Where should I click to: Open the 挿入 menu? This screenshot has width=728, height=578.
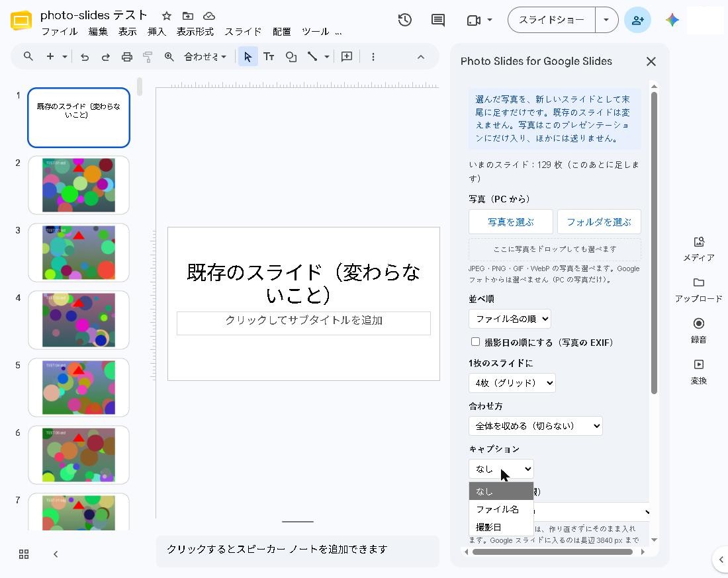156,32
